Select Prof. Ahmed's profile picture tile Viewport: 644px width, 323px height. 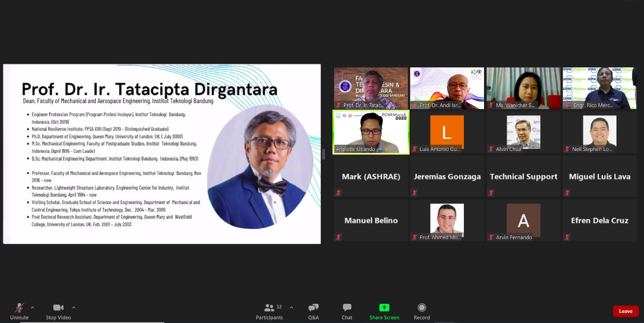pyautogui.click(x=447, y=220)
